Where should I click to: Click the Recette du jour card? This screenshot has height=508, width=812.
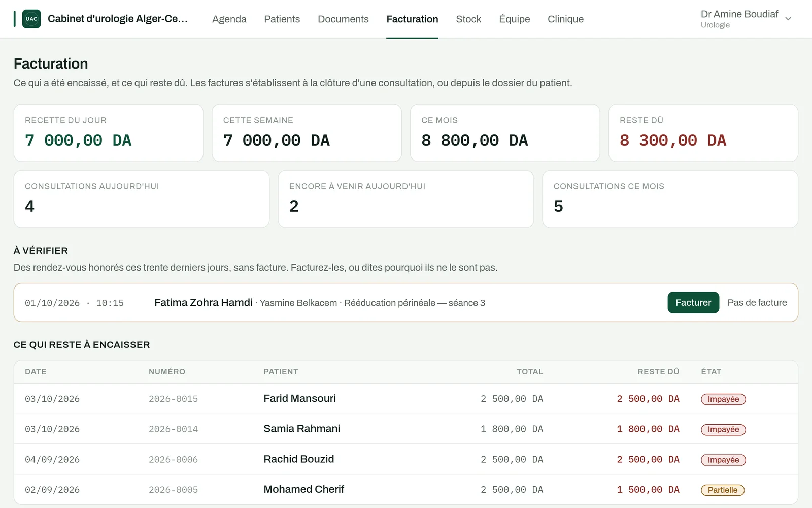[109, 133]
